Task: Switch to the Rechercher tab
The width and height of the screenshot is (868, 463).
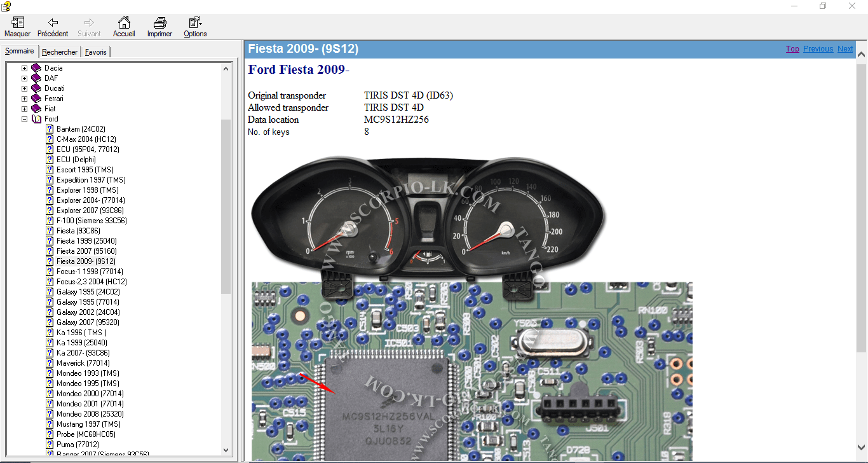Action: click(x=59, y=52)
